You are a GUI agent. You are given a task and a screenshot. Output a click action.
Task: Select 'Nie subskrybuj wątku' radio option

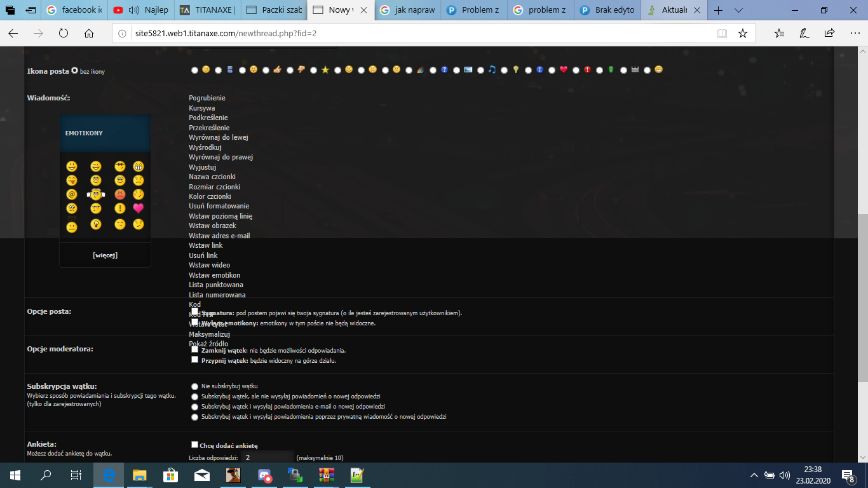click(194, 386)
